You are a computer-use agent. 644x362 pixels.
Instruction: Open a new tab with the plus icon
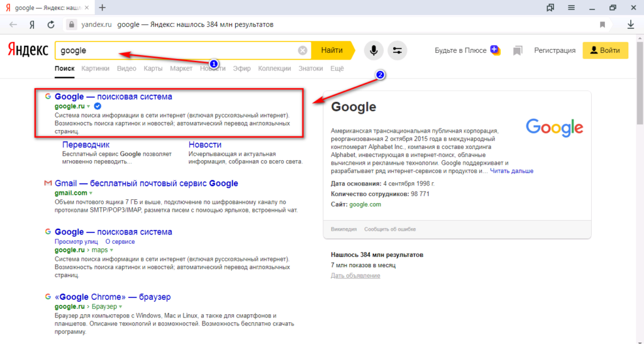103,8
